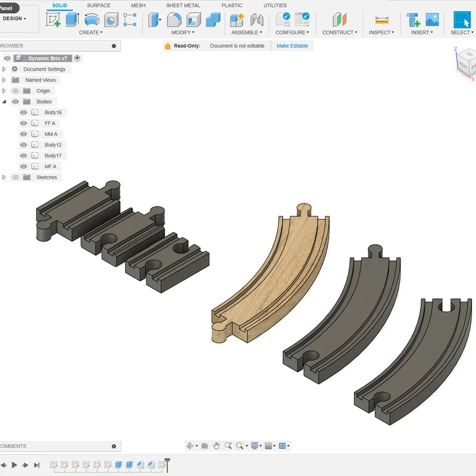Select the Fillet tool

coord(174,20)
